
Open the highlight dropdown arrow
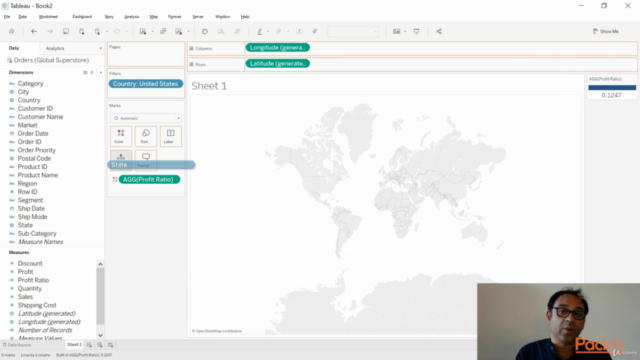[x=268, y=31]
